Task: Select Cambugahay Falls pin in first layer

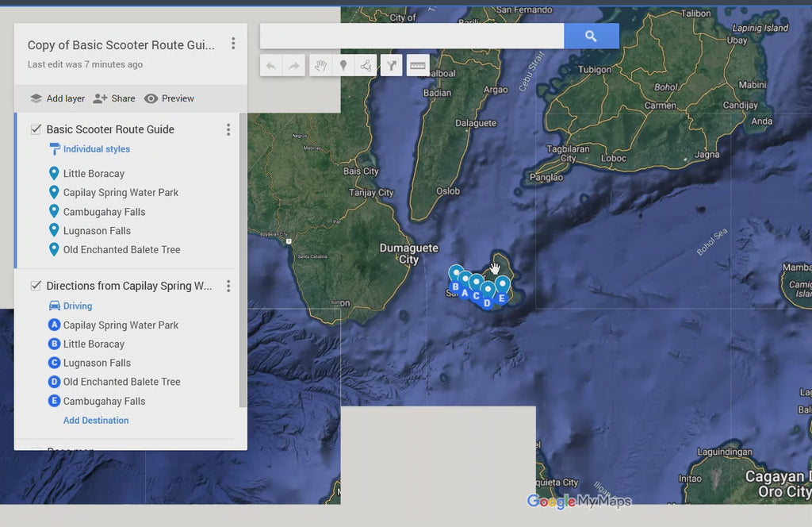Action: (104, 212)
